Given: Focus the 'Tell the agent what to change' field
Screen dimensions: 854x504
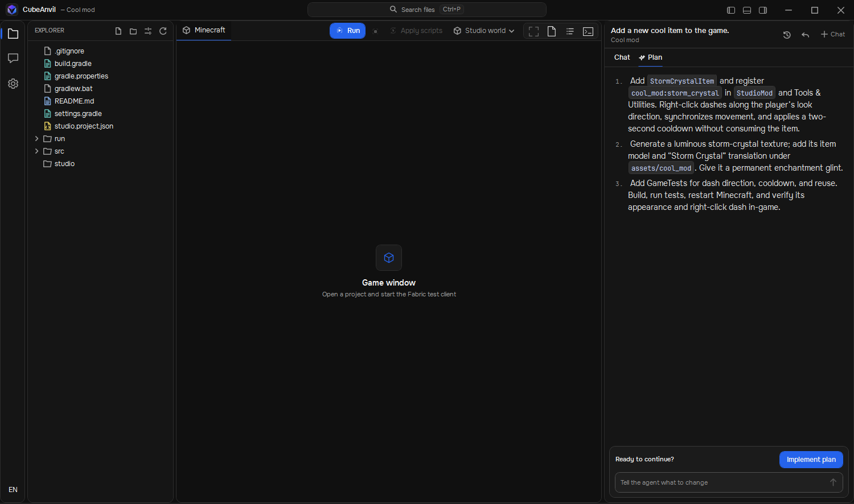Looking at the screenshot, I should [x=721, y=482].
